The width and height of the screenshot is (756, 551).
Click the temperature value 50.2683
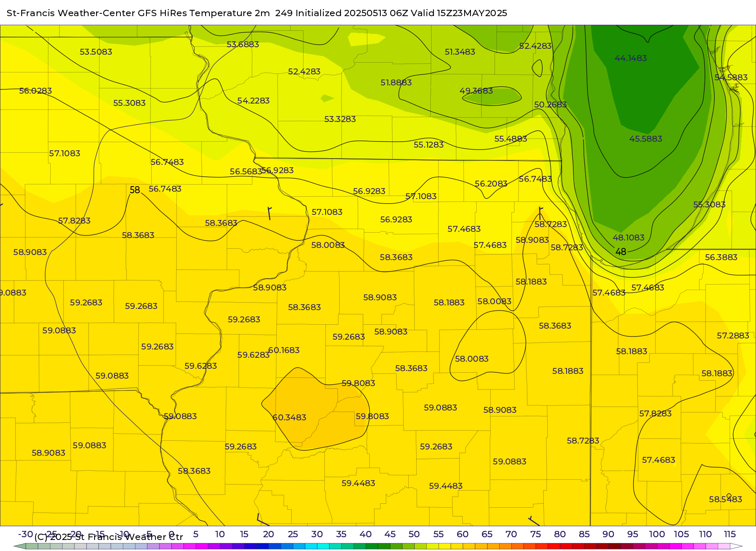pyautogui.click(x=550, y=105)
